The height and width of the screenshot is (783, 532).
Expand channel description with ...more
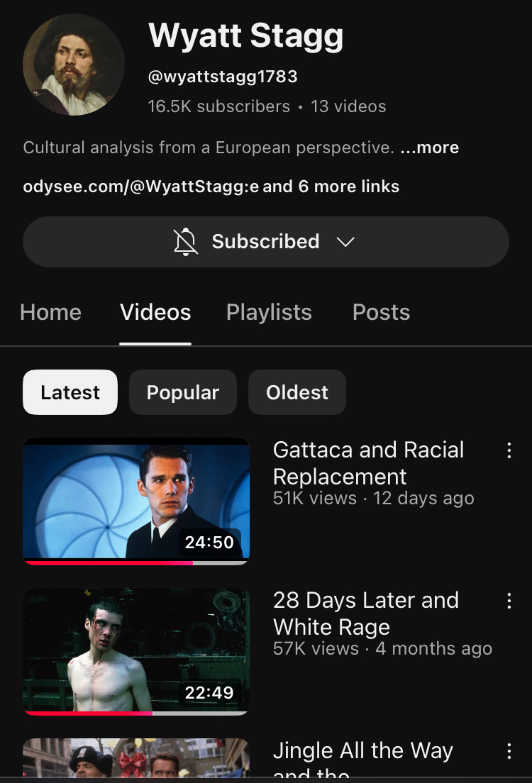coord(430,148)
